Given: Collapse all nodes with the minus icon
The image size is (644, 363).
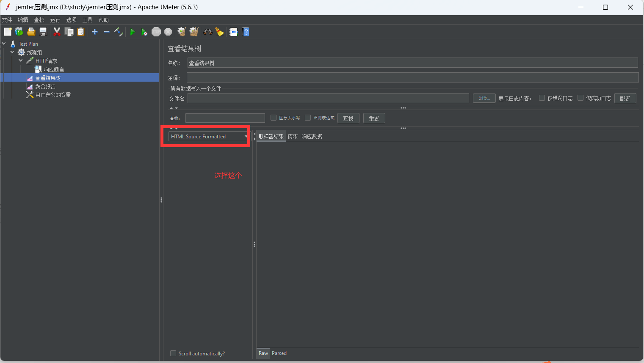Looking at the screenshot, I should coord(107,32).
